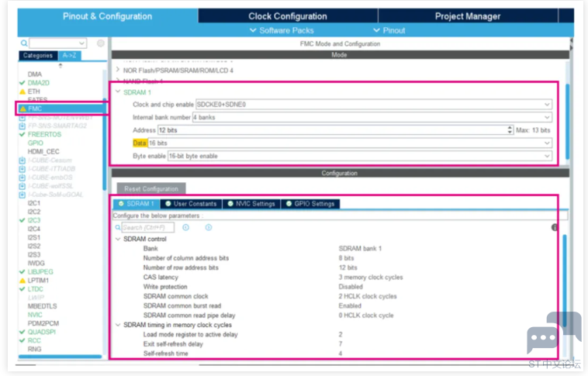
Task: Switch to the A->Z view tab
Action: pyautogui.click(x=69, y=56)
